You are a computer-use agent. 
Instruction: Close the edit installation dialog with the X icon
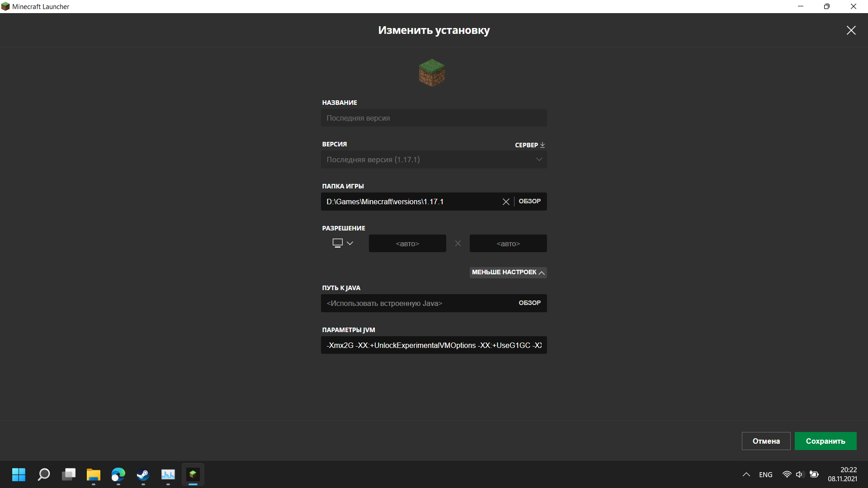(851, 30)
